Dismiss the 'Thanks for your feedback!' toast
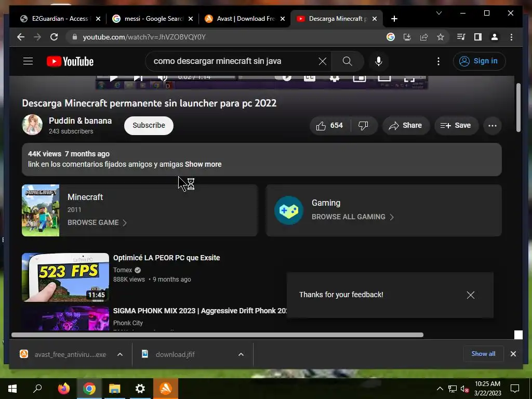This screenshot has height=399, width=532. (470, 295)
